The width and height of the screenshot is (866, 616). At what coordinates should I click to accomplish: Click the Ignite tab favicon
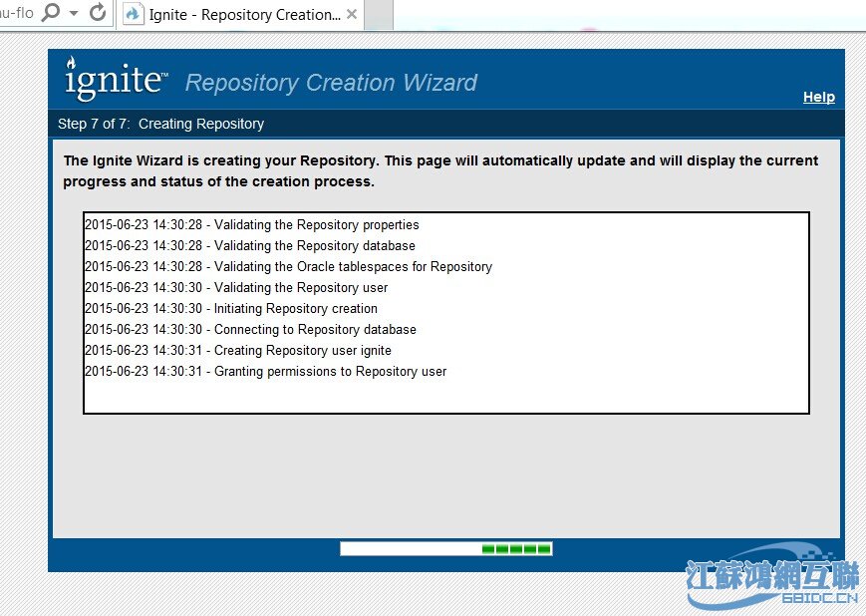point(133,14)
